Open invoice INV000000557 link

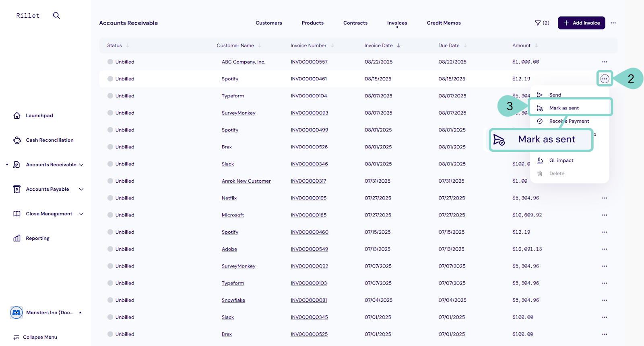(309, 62)
